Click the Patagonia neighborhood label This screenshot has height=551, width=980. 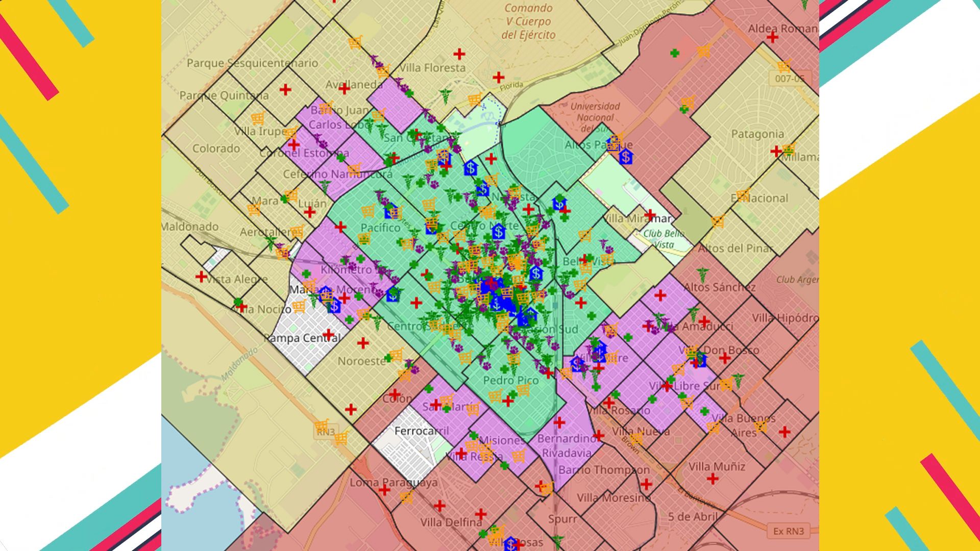pos(757,134)
